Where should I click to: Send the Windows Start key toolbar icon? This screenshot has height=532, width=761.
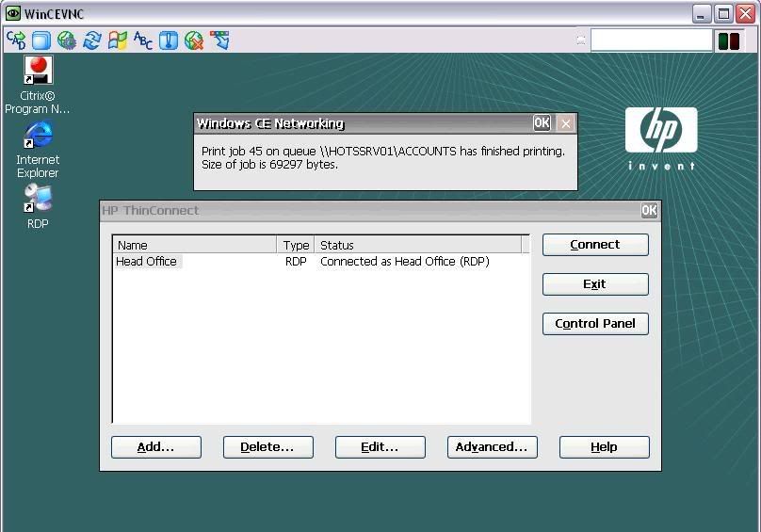coord(118,40)
